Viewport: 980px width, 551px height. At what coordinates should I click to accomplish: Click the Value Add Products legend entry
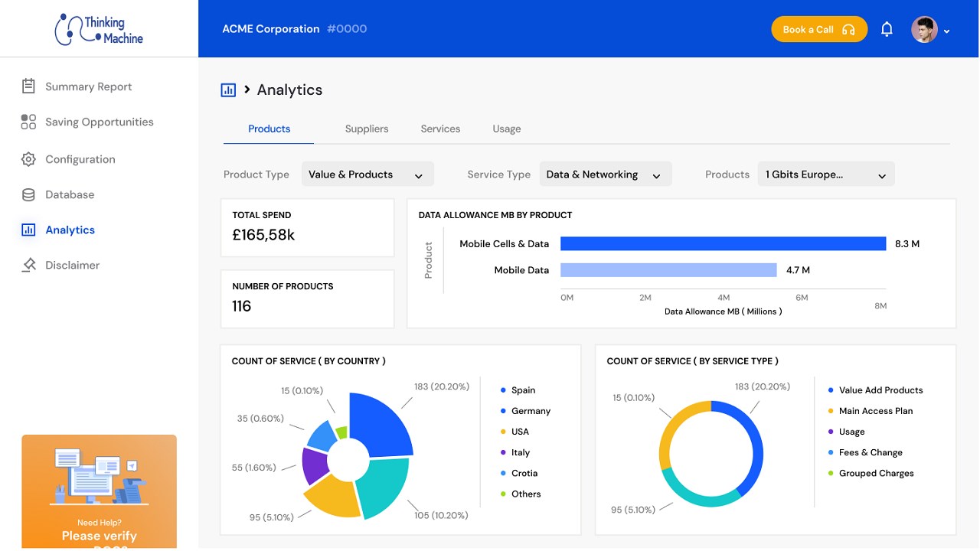[875, 390]
